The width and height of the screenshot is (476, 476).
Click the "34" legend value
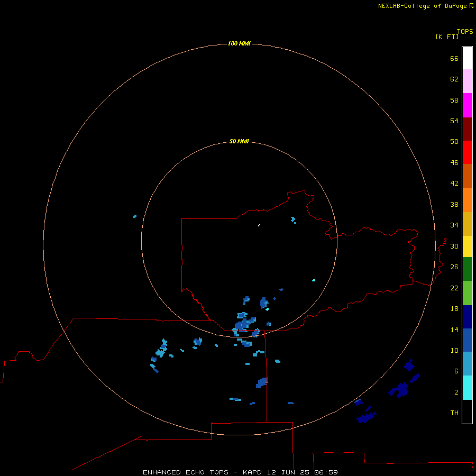(454, 225)
